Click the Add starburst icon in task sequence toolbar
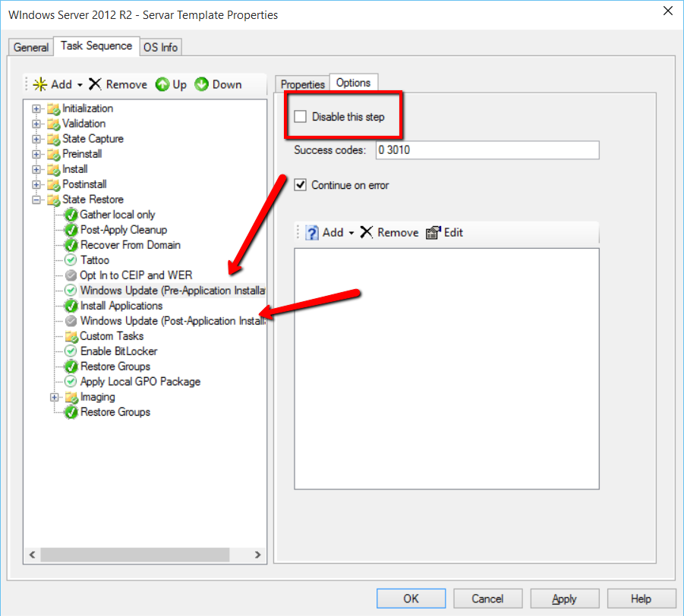The image size is (684, 616). tap(40, 84)
